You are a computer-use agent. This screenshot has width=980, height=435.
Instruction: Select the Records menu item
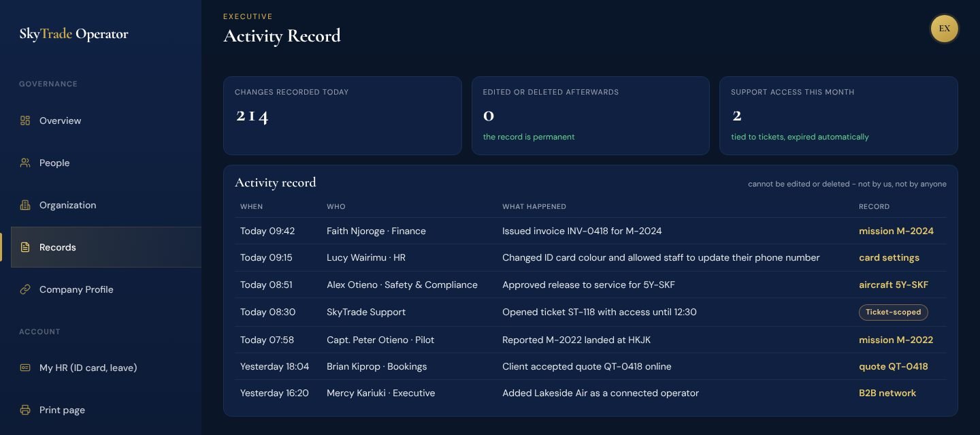[106, 247]
